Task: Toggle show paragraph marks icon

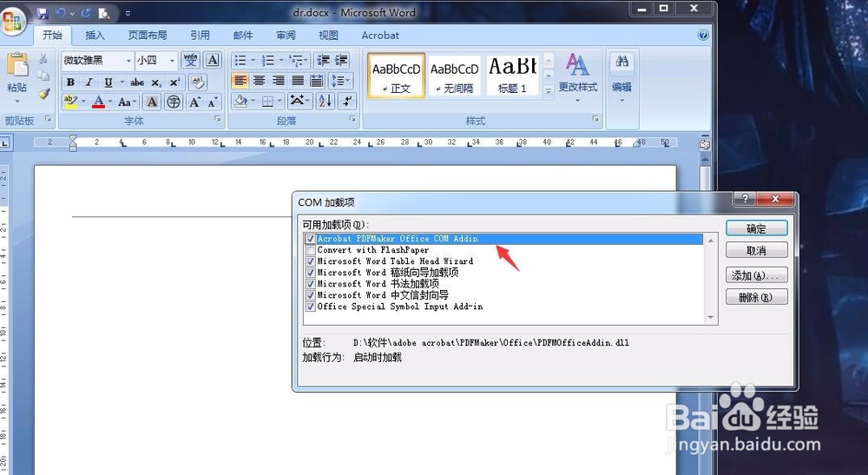Action: point(347,101)
